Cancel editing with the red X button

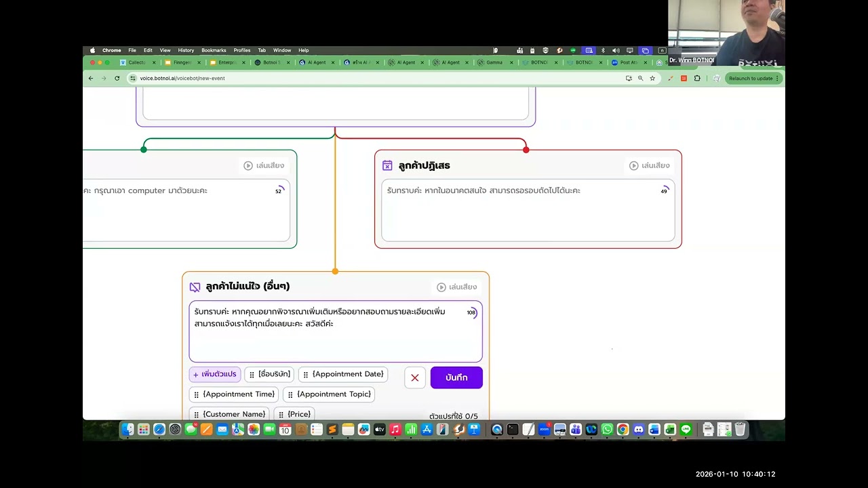point(415,378)
